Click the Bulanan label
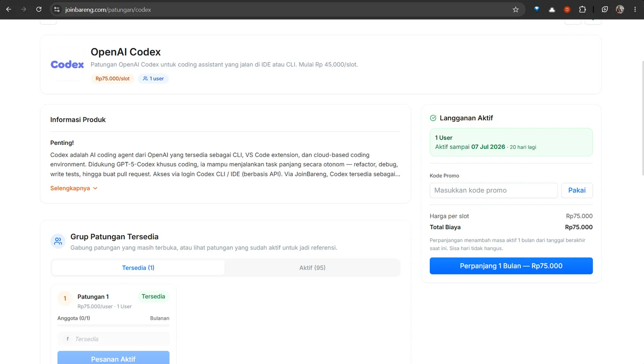Screen dimensions: 644x364 (x=159, y=318)
